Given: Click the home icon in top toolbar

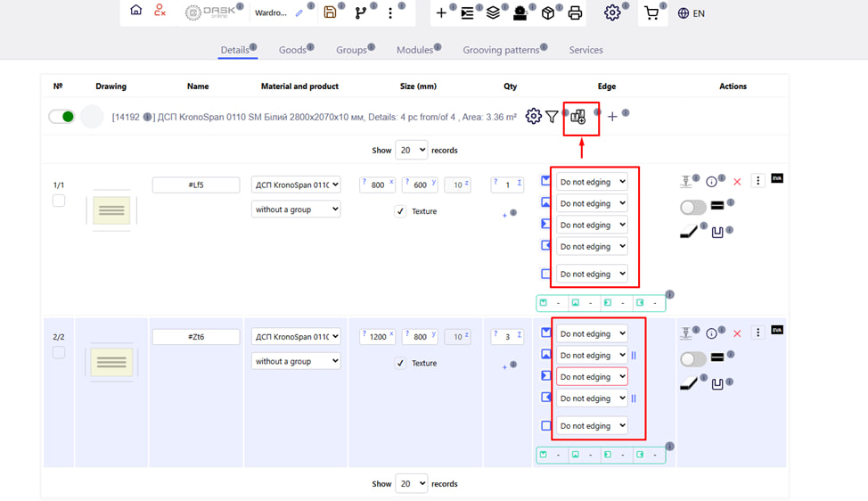Looking at the screenshot, I should (135, 11).
